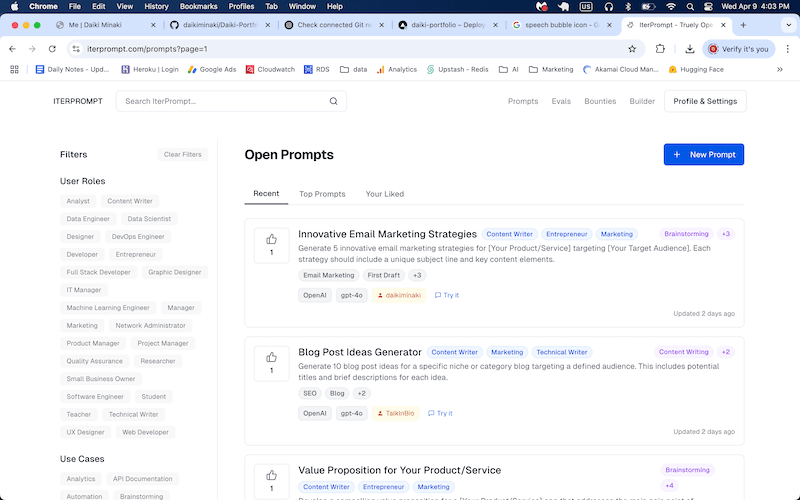The height and width of the screenshot is (500, 800).
Task: Toggle the API Documentation use case filter
Action: tap(142, 479)
